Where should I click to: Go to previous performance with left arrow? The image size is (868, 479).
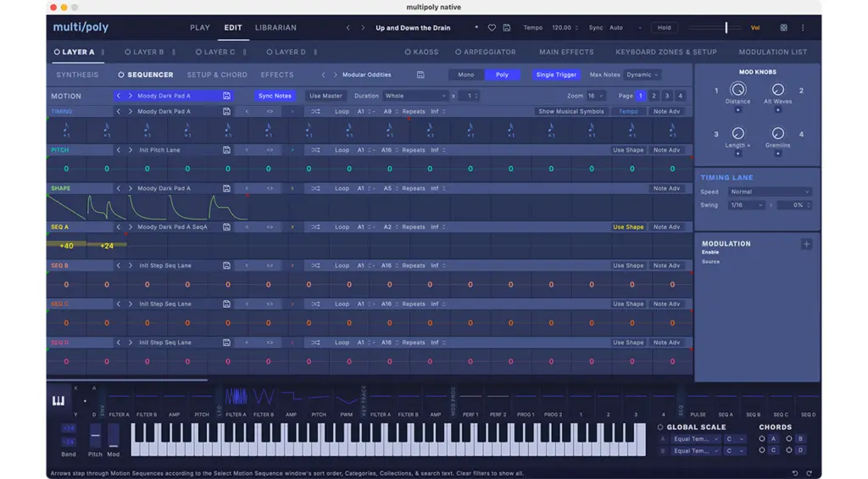(348, 28)
